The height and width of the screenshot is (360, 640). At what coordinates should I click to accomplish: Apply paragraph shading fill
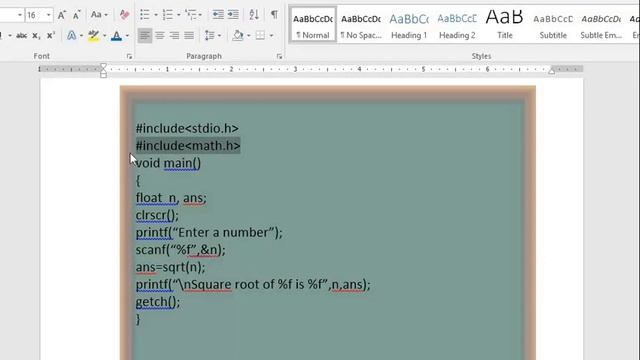[238, 36]
